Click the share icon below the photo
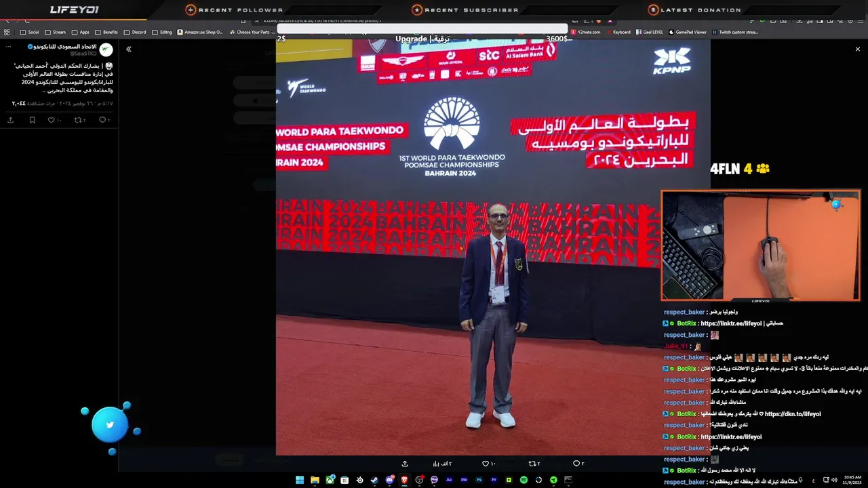 [405, 464]
